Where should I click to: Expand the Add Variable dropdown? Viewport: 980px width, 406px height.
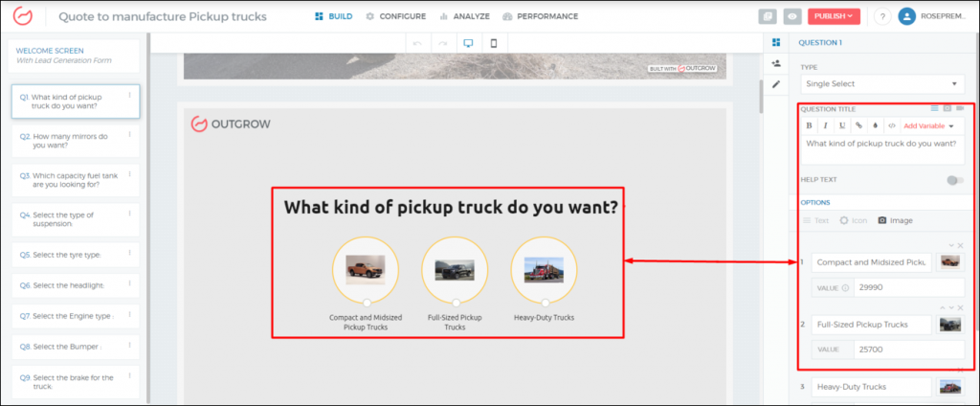(x=928, y=125)
